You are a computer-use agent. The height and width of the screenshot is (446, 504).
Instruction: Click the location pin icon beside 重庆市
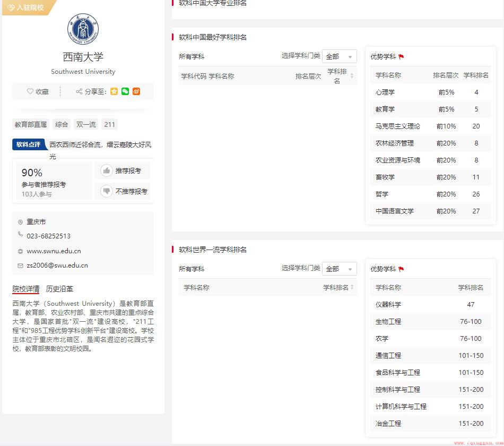point(20,222)
